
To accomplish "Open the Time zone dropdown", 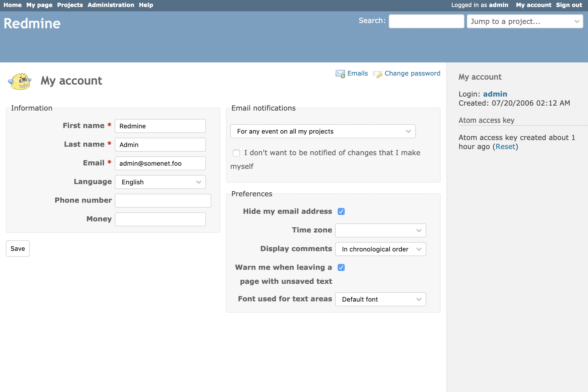I will 381,230.
